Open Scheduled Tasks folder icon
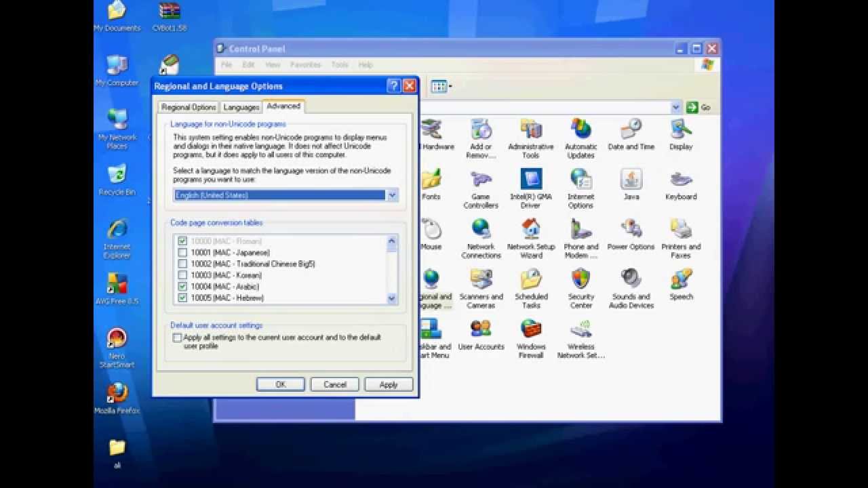Viewport: 868px width, 488px height. tap(531, 289)
